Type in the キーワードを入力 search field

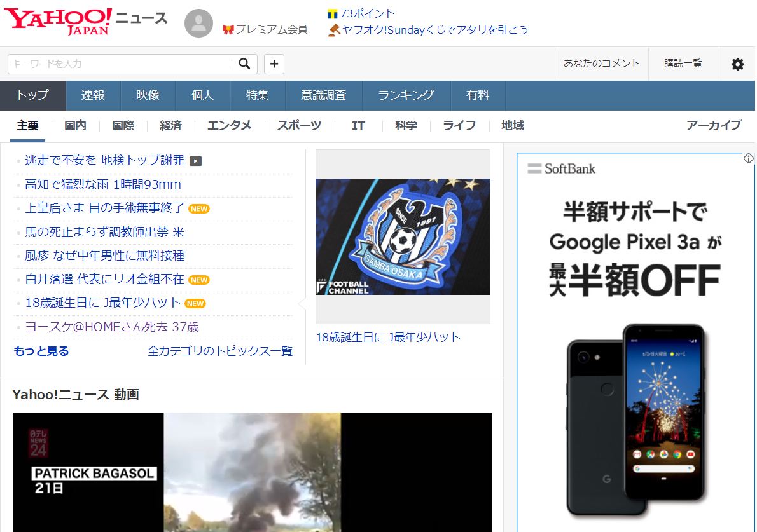120,64
